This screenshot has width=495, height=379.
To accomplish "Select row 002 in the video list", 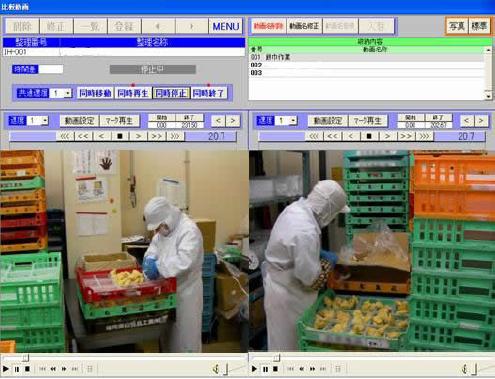I will (366, 65).
